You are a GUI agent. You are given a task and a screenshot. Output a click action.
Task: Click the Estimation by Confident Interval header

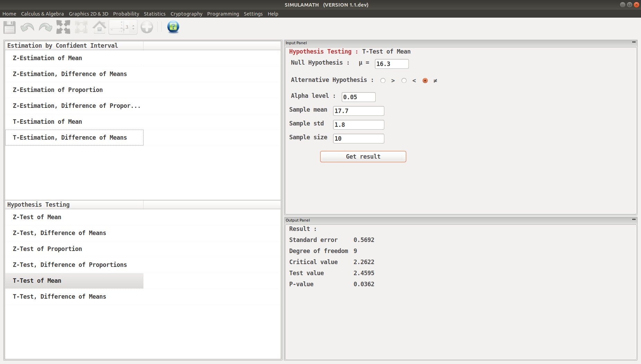tap(74, 46)
